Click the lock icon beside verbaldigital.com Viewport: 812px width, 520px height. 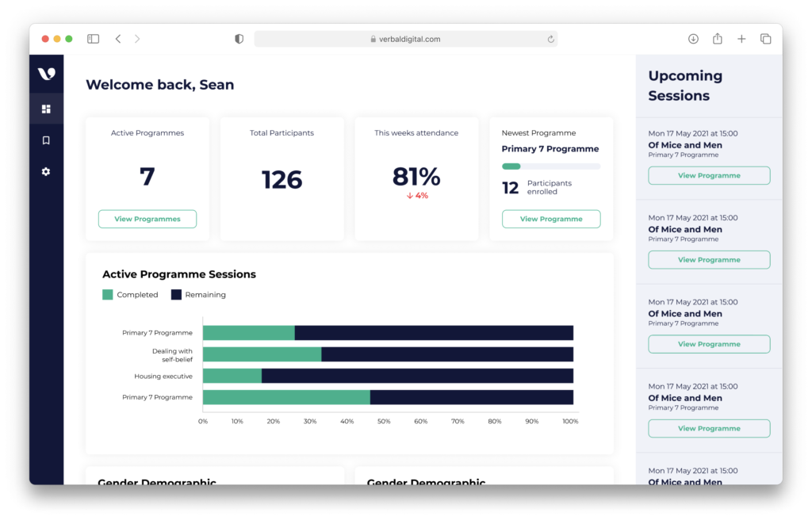point(373,39)
